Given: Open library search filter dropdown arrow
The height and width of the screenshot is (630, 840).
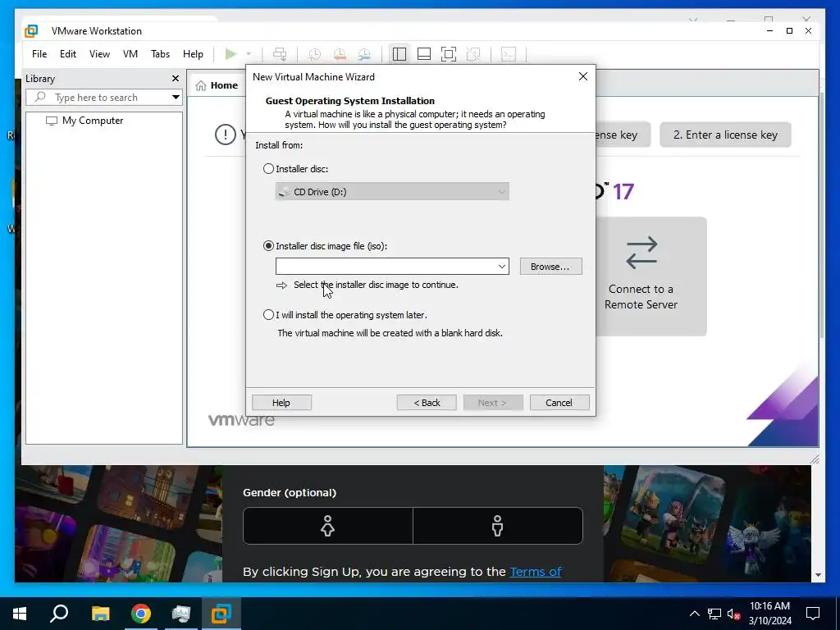Looking at the screenshot, I should pos(176,98).
